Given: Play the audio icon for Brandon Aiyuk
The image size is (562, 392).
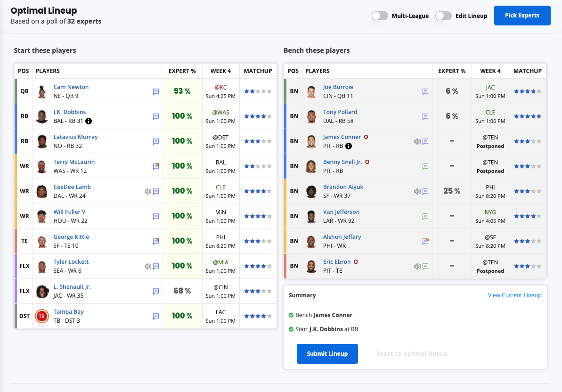Looking at the screenshot, I should [417, 191].
